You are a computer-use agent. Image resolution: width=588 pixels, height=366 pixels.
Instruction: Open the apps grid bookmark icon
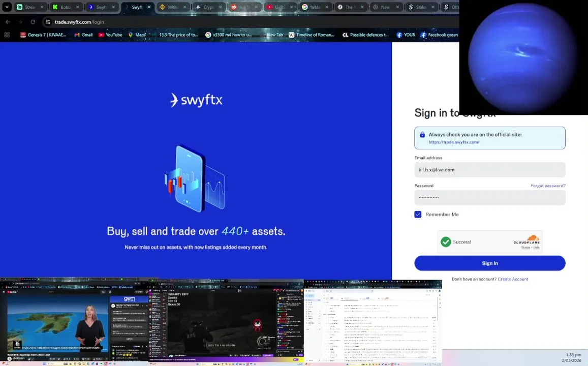coord(7,35)
